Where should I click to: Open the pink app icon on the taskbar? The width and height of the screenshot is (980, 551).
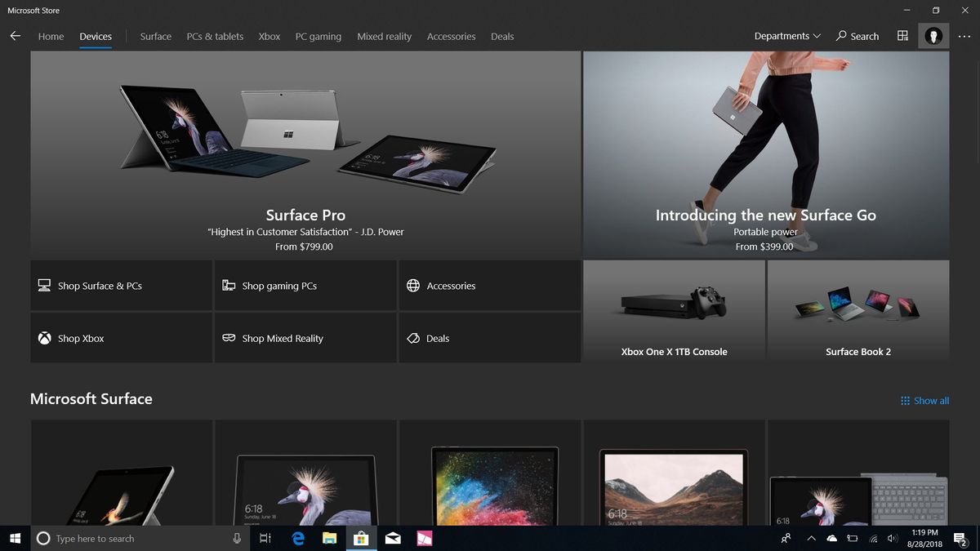pos(424,538)
